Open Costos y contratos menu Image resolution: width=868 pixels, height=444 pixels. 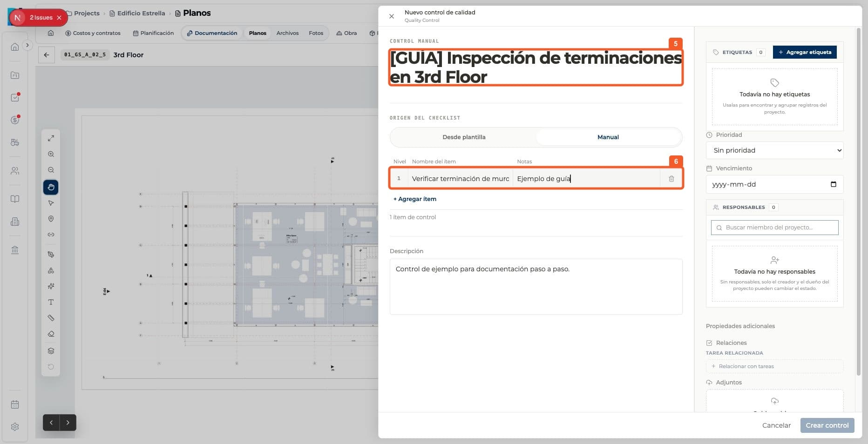93,33
